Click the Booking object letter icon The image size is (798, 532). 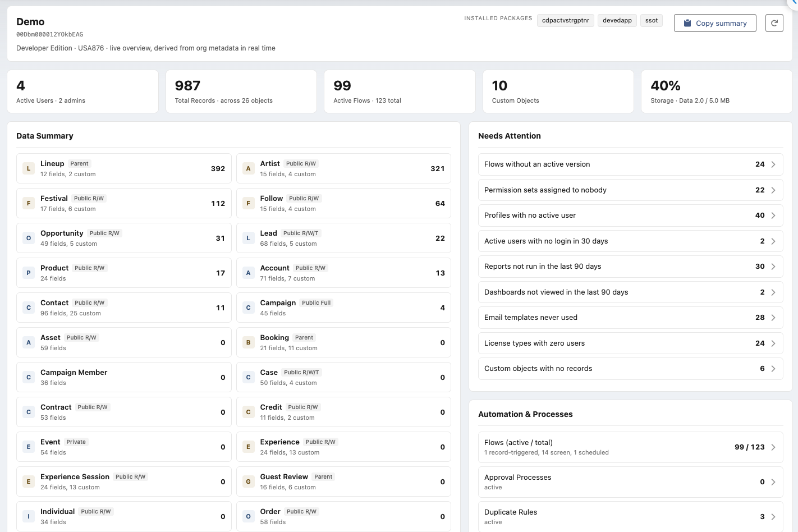[249, 342]
